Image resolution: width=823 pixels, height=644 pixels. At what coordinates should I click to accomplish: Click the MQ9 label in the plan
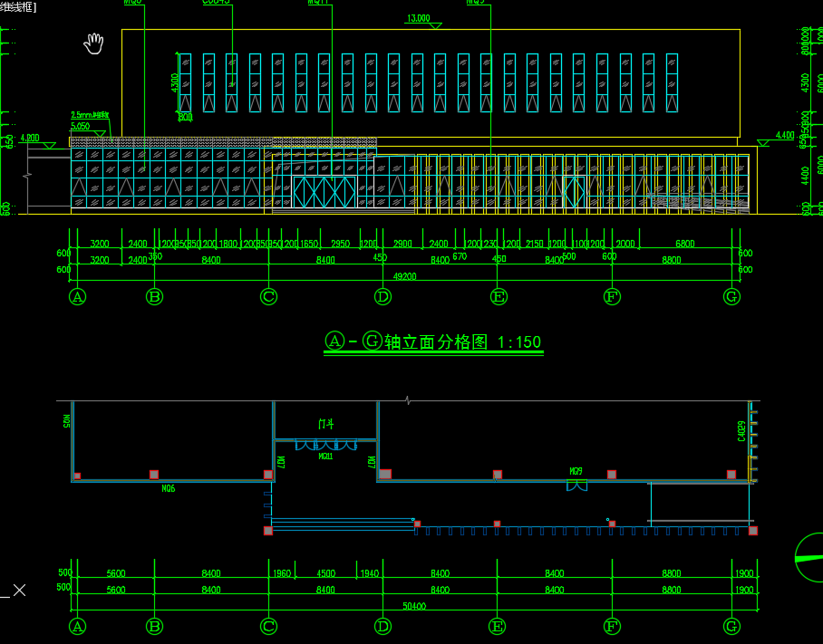pos(576,472)
